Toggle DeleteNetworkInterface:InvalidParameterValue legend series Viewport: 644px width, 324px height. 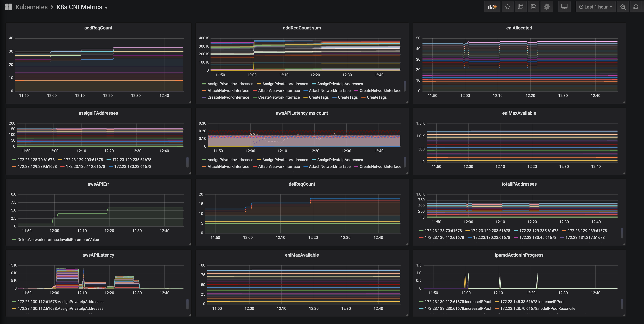point(58,240)
